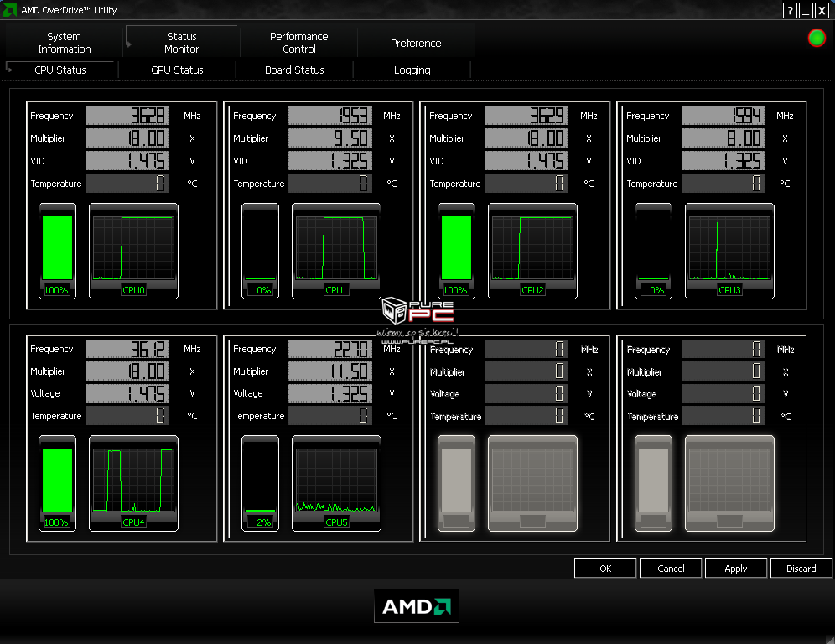
Task: Click the disabled seventh core usage graph
Action: pos(532,484)
